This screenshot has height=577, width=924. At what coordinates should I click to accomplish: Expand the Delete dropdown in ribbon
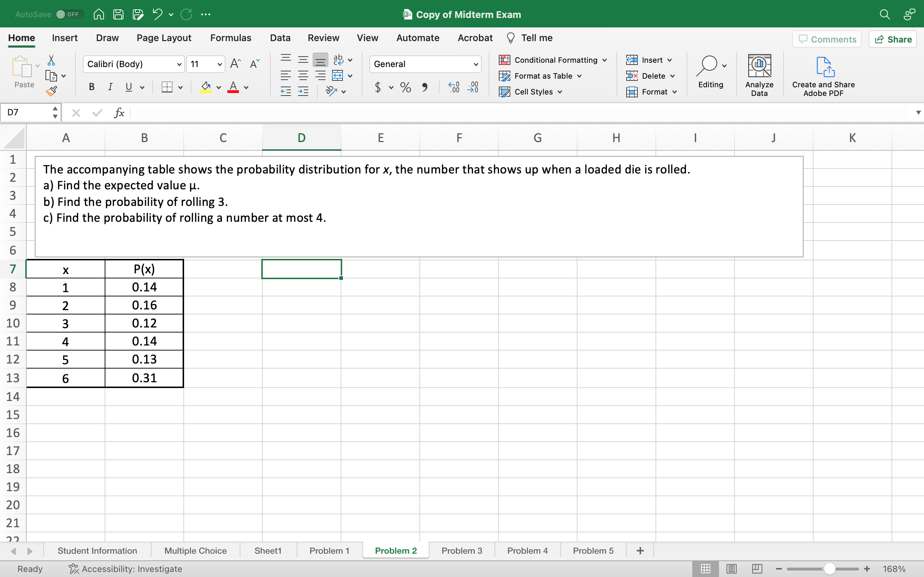[673, 76]
